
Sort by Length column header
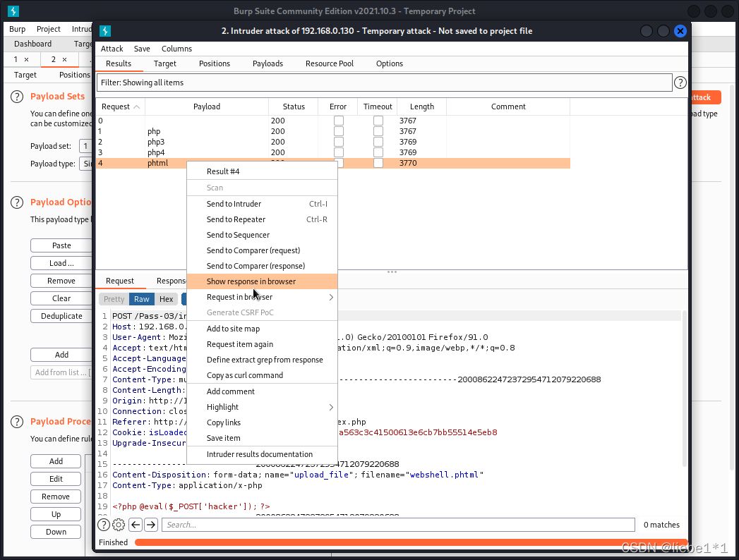(422, 107)
